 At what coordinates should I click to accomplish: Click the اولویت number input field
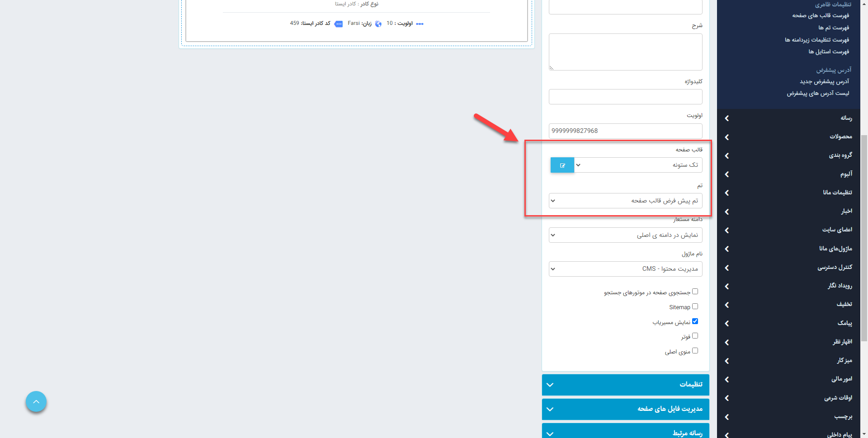tap(625, 131)
